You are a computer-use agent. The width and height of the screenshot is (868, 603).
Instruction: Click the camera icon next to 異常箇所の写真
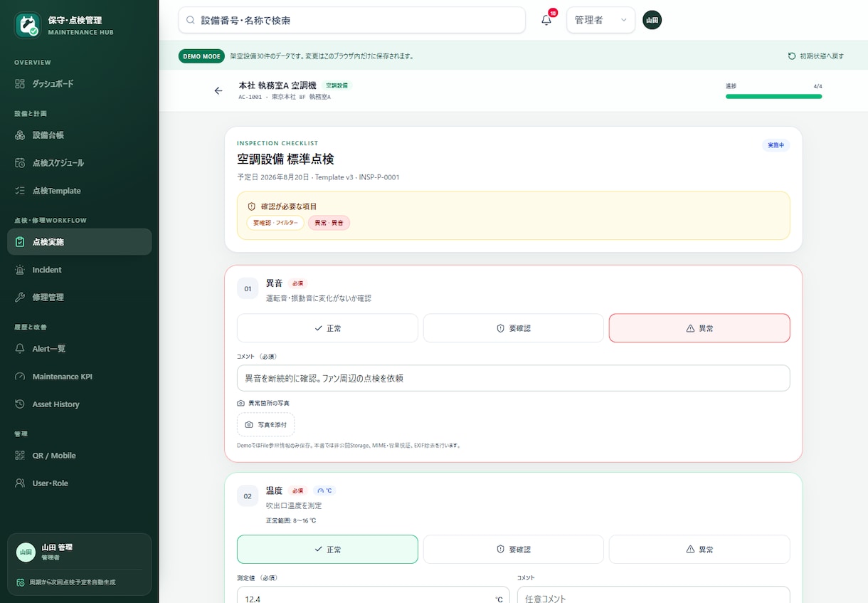(x=240, y=403)
